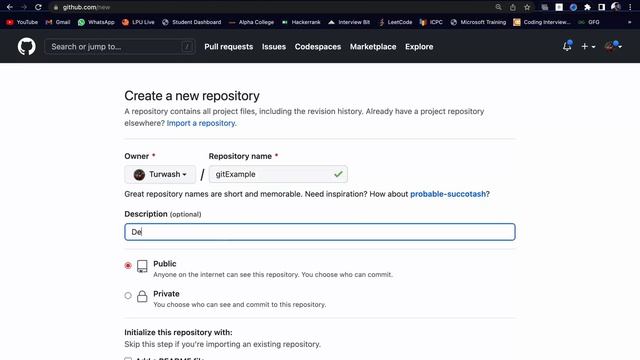Click the Private lock icon
Screen dimensions: 640x360
click(x=142, y=296)
